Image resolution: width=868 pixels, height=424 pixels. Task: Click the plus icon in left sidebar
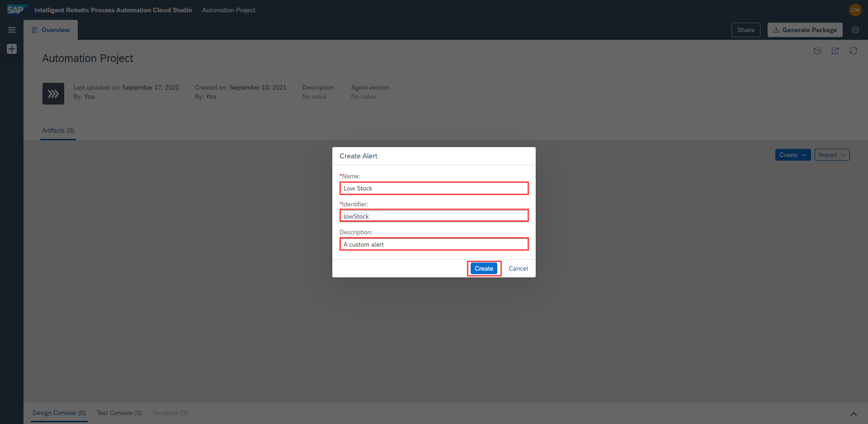[12, 49]
